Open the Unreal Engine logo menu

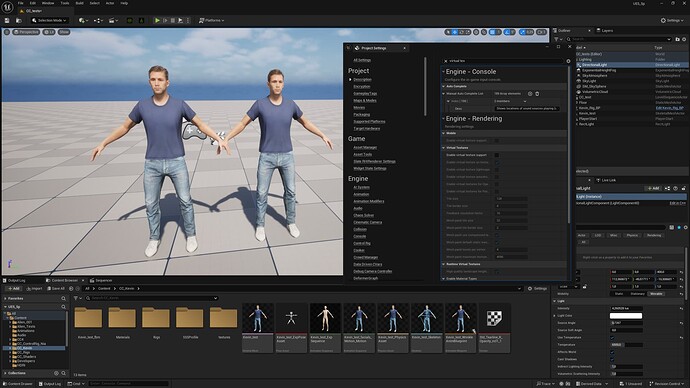[x=7, y=7]
